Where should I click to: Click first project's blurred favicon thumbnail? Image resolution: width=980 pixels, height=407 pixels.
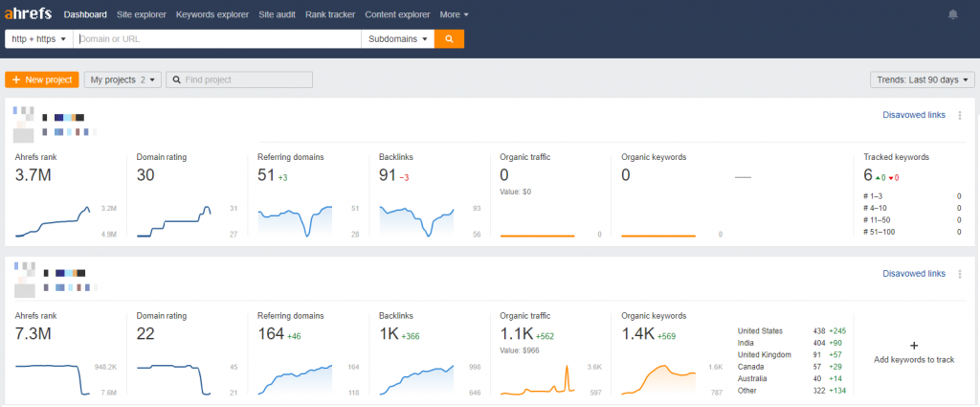pos(24,124)
